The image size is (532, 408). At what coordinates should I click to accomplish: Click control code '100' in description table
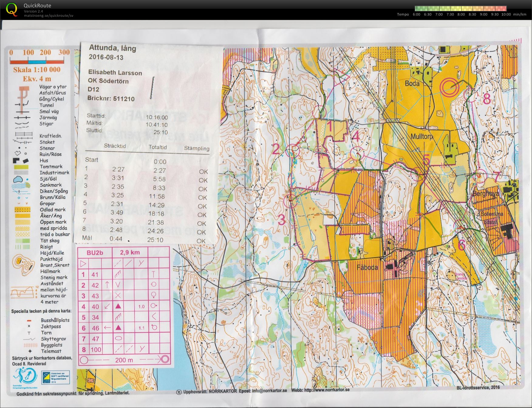[x=96, y=350]
